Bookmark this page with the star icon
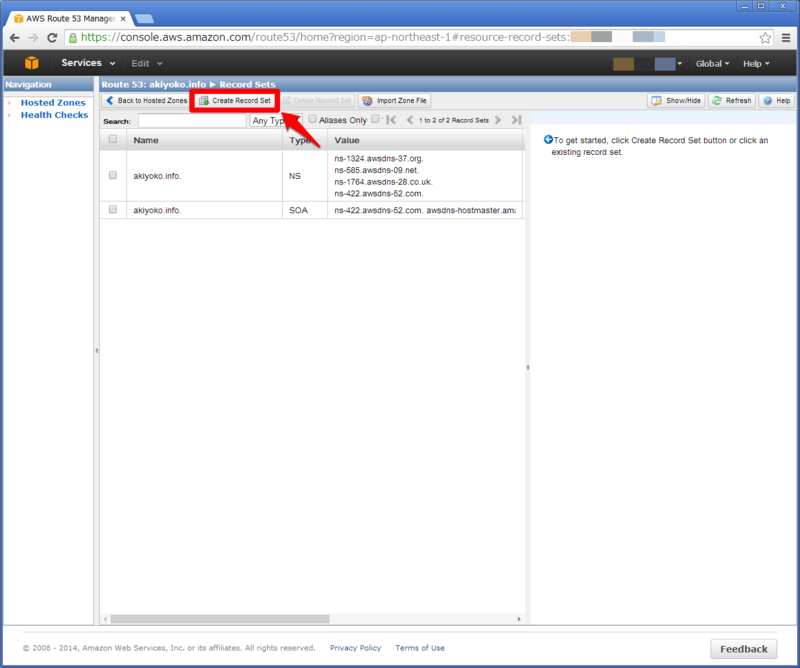The width and height of the screenshot is (800, 668). coord(765,38)
